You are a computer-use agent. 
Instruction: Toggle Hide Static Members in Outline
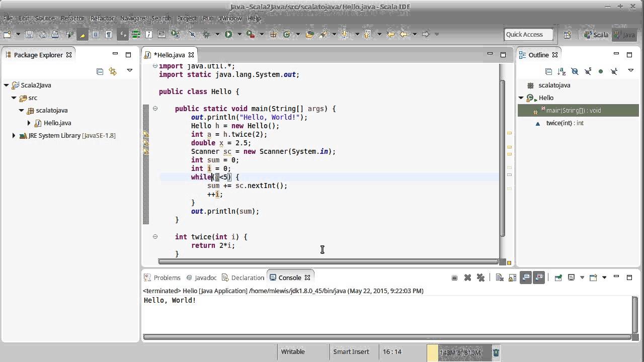coord(588,71)
